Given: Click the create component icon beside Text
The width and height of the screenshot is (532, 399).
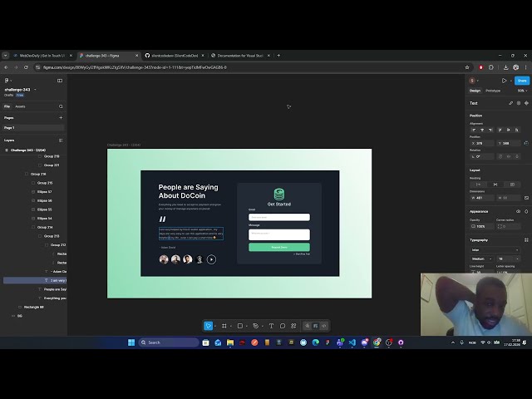Looking at the screenshot, I should [526, 103].
